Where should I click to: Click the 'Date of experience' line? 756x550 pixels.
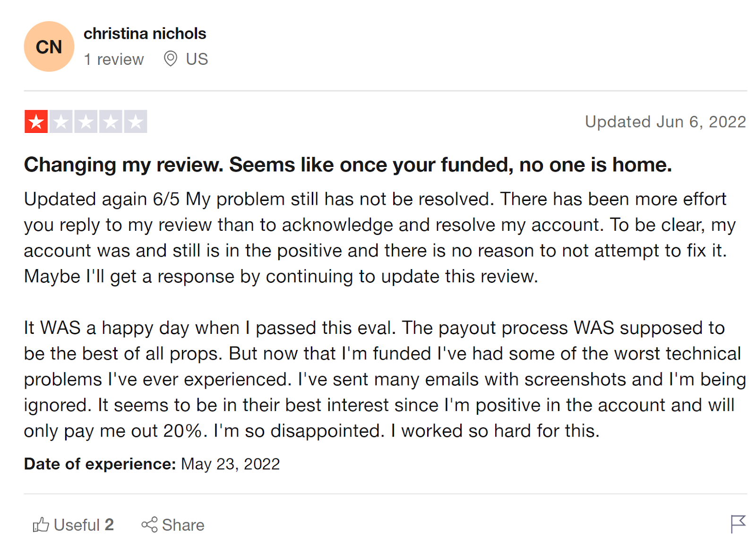(x=152, y=464)
